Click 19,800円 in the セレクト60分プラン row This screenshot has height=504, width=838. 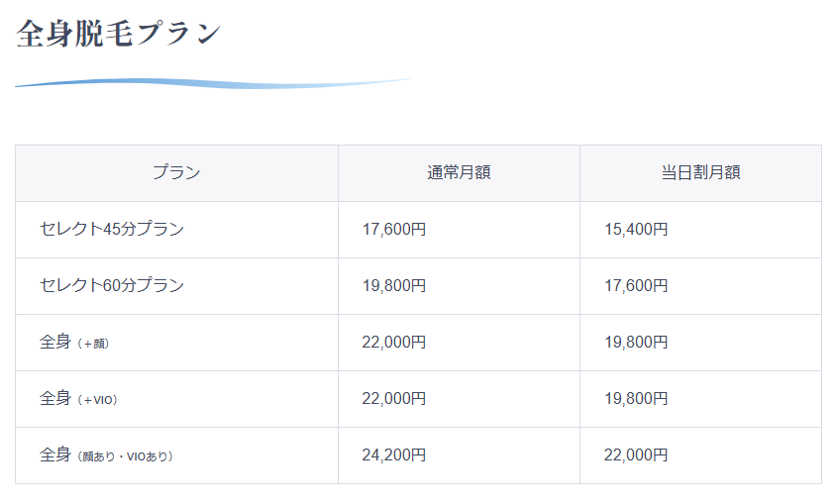pos(394,285)
